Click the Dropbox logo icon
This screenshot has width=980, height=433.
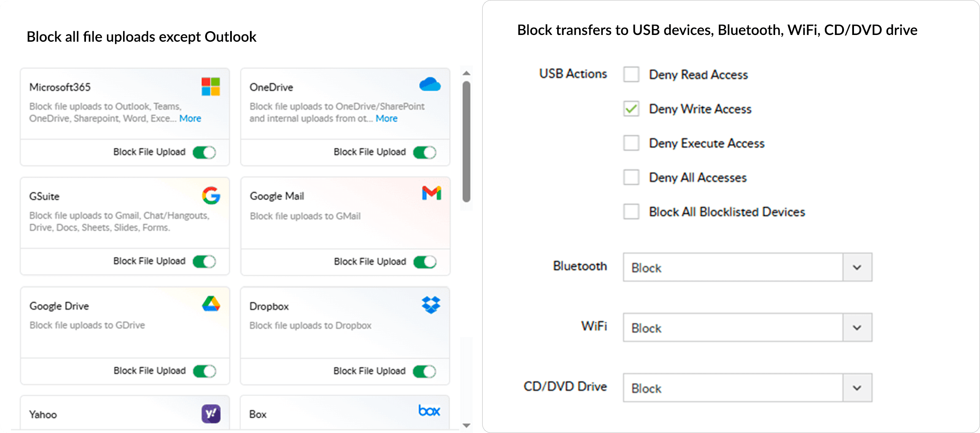click(431, 305)
